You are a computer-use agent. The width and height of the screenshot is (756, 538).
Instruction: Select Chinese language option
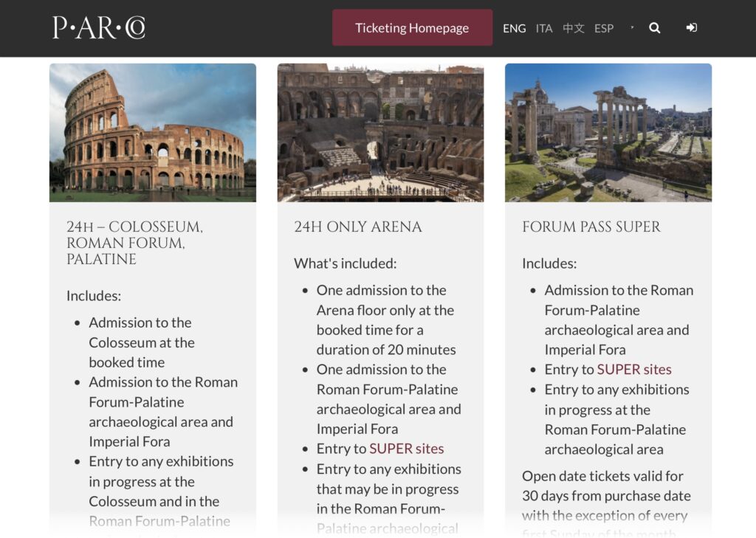pyautogui.click(x=574, y=28)
